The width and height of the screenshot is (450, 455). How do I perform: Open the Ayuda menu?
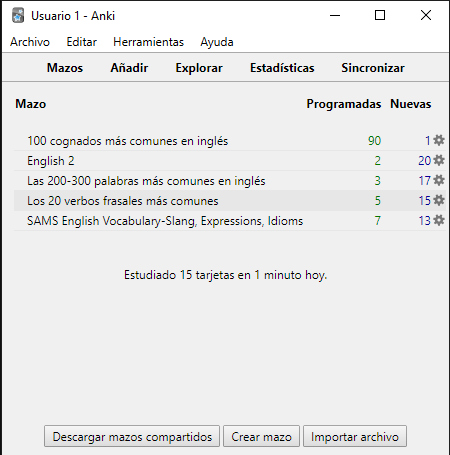click(217, 42)
